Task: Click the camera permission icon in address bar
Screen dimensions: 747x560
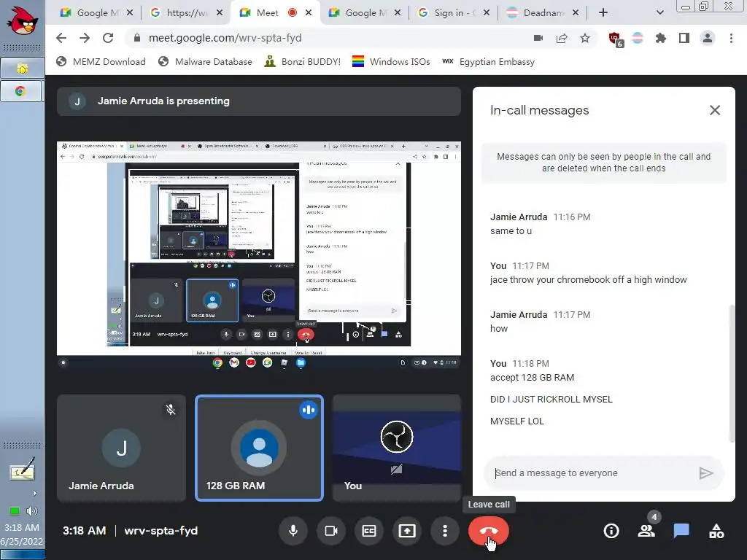Action: [x=538, y=38]
